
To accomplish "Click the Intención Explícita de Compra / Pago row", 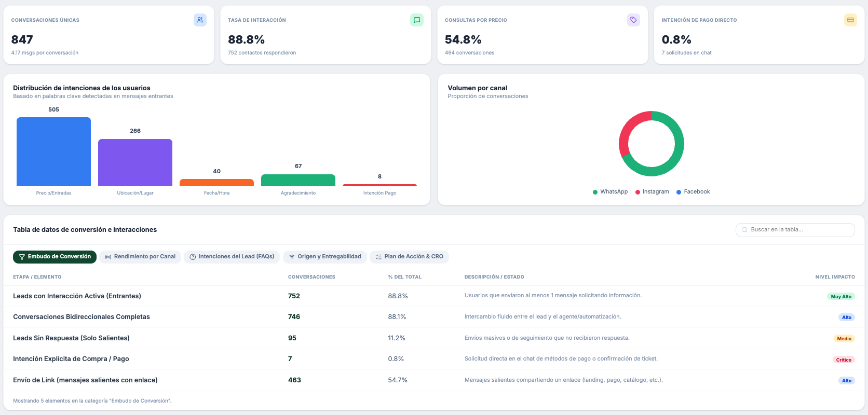I will tap(434, 359).
